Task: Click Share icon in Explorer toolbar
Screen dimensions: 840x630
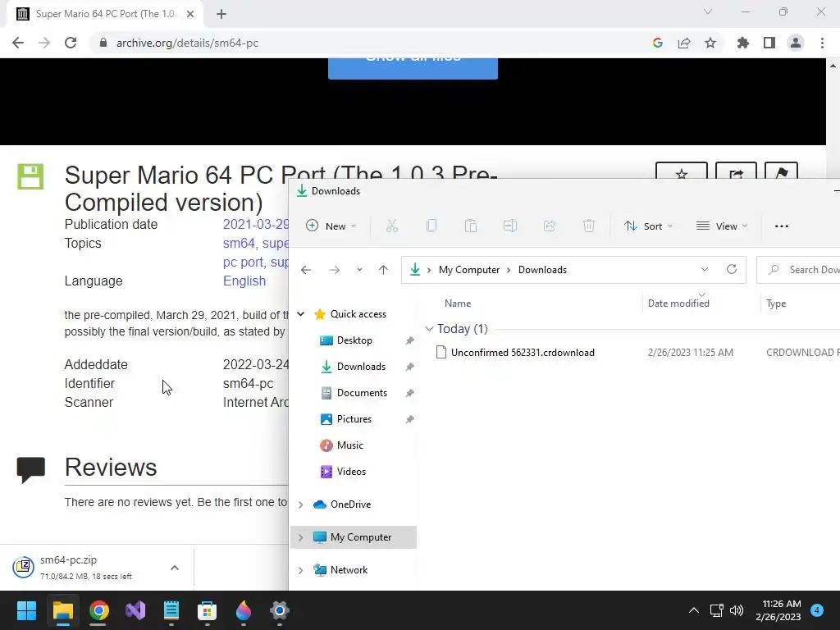Action: (x=550, y=226)
